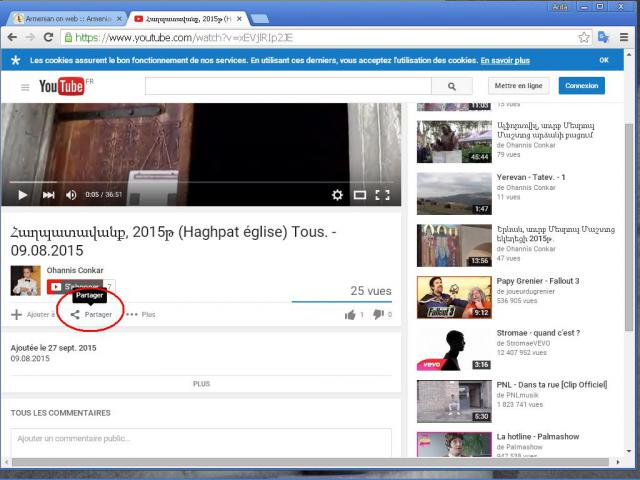Bookmark the page with the star icon
640x480 pixels.
584,38
